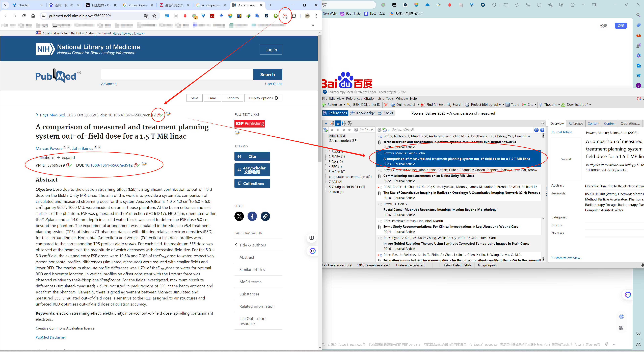This screenshot has height=352, width=644.
Task: Bookmark this page with the star icon
Action: tap(154, 16)
